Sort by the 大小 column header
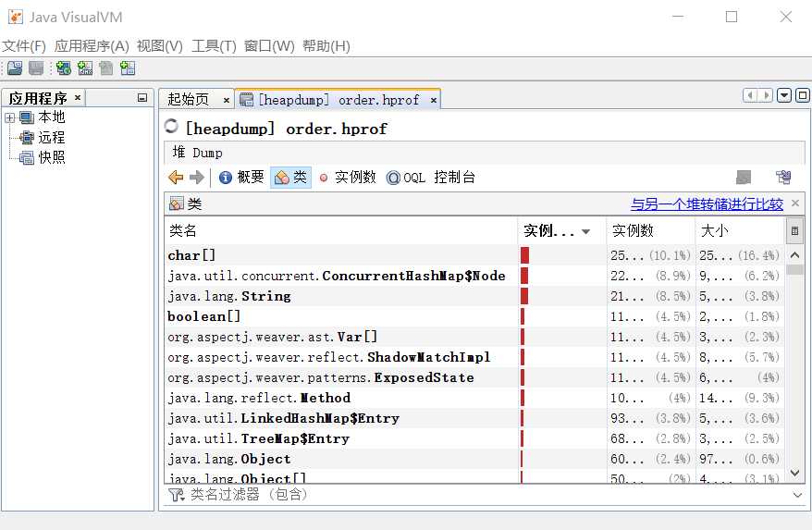 tap(740, 230)
